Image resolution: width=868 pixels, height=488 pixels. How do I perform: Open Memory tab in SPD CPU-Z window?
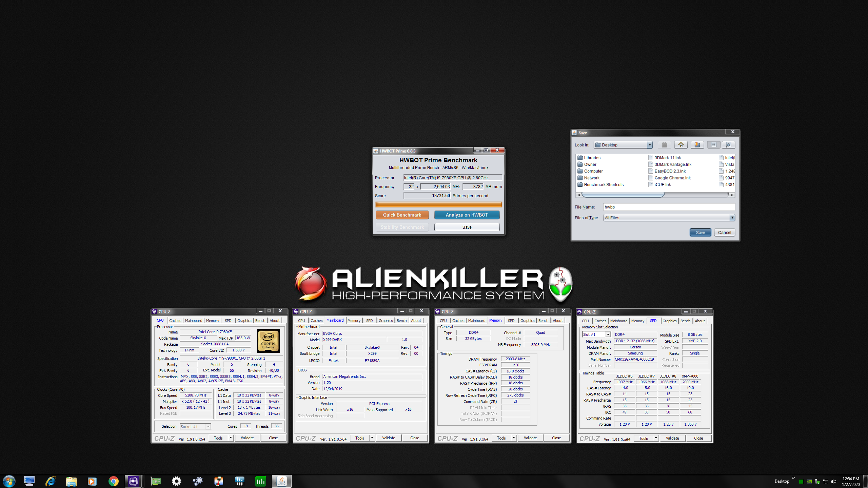[637, 321]
